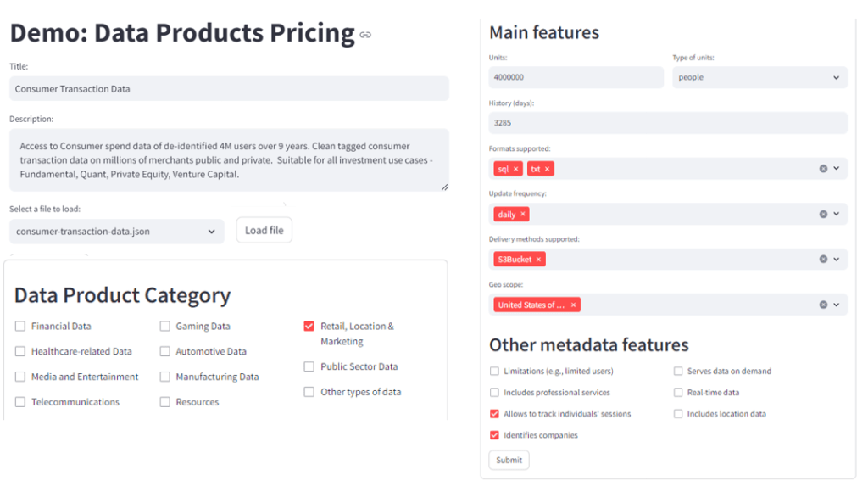Image resolution: width=868 pixels, height=492 pixels.
Task: Remove the United States geo scope tag
Action: 574,305
